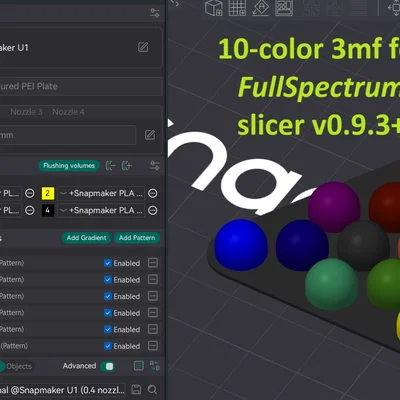This screenshot has width=400, height=400.
Task: Open the parameter search magnifier icon
Action: (x=152, y=389)
